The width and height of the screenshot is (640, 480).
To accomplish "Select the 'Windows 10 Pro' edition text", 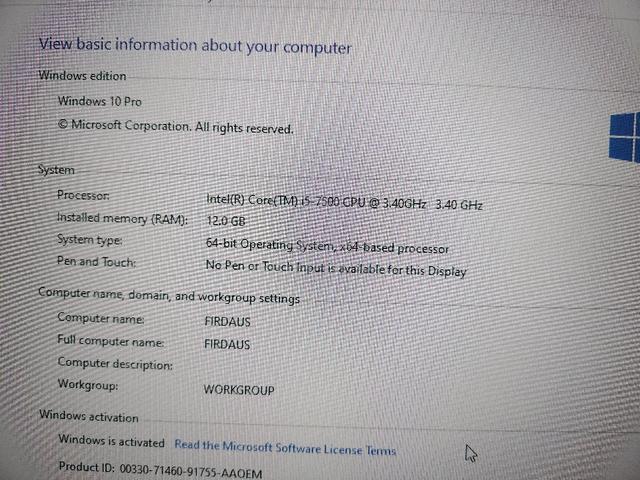I will point(100,101).
